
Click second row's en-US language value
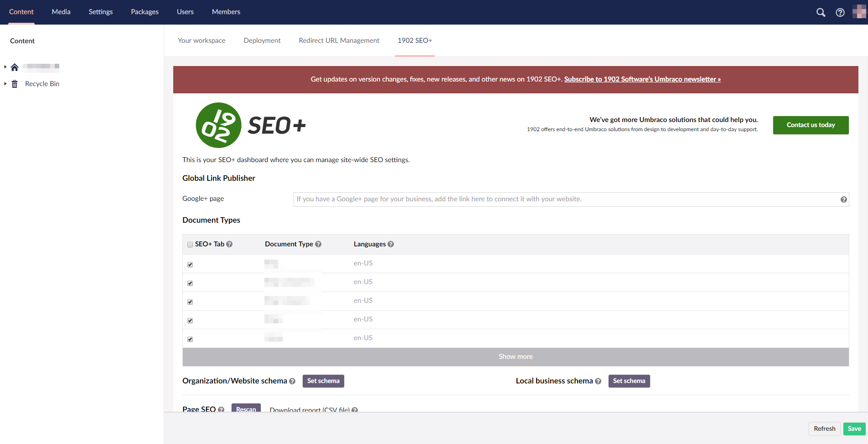[363, 282]
